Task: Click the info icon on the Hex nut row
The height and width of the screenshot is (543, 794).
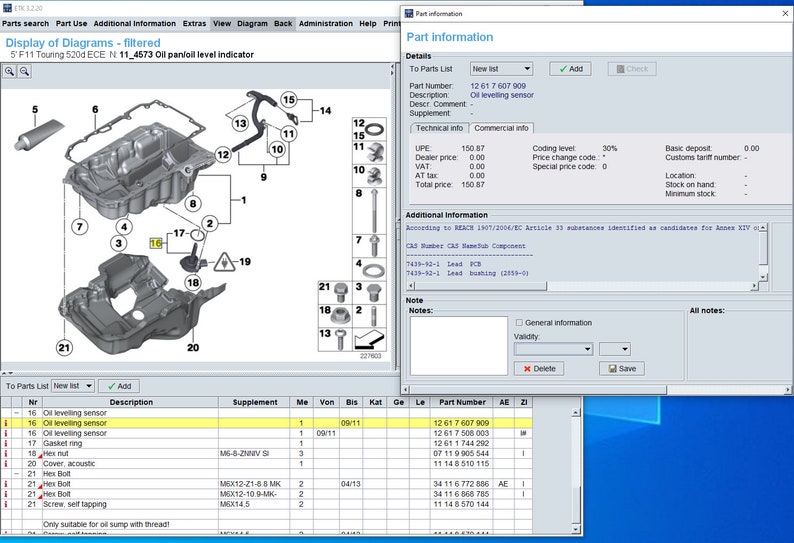Action: (x=6, y=453)
